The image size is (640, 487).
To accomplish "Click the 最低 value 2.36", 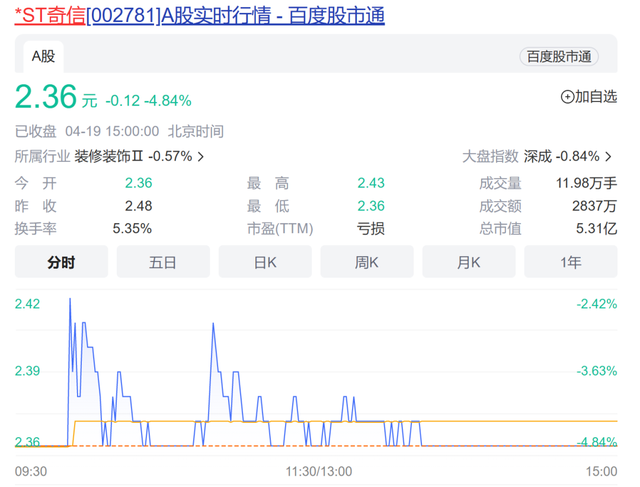I will click(371, 206).
